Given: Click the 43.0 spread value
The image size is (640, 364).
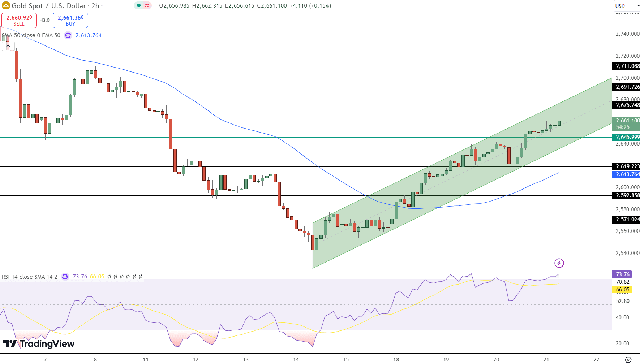Looking at the screenshot, I should (x=45, y=20).
